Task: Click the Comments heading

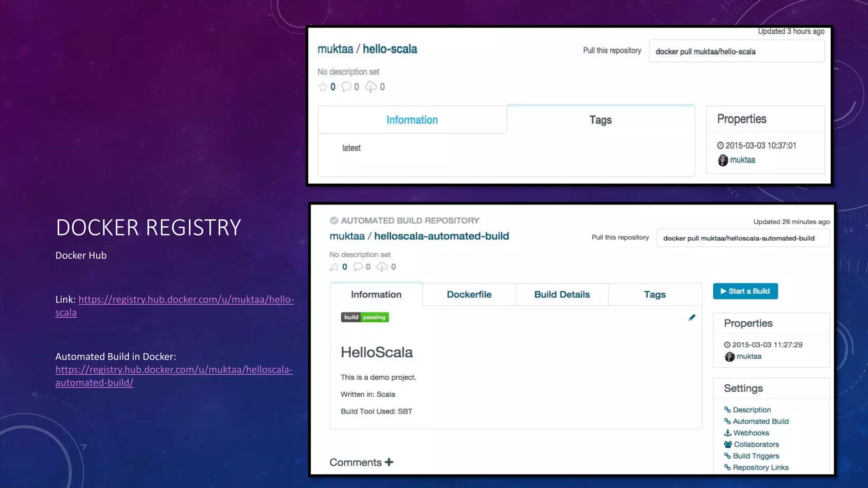Action: 356,462
